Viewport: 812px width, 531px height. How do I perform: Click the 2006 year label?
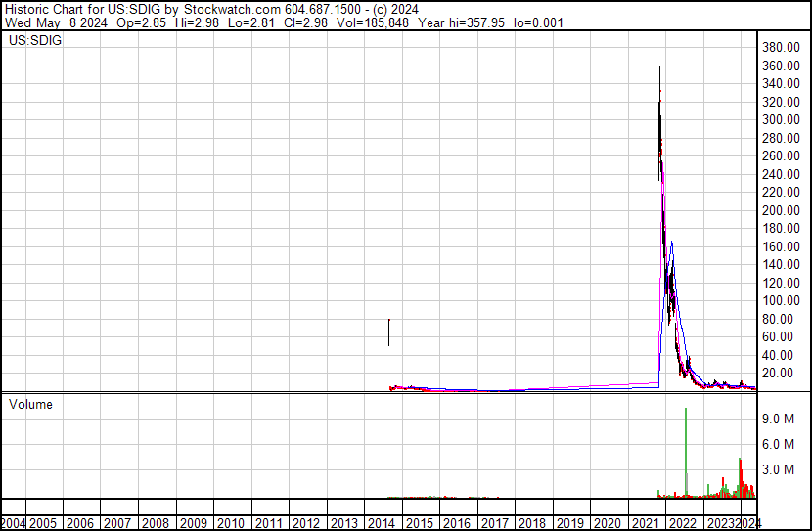80,523
